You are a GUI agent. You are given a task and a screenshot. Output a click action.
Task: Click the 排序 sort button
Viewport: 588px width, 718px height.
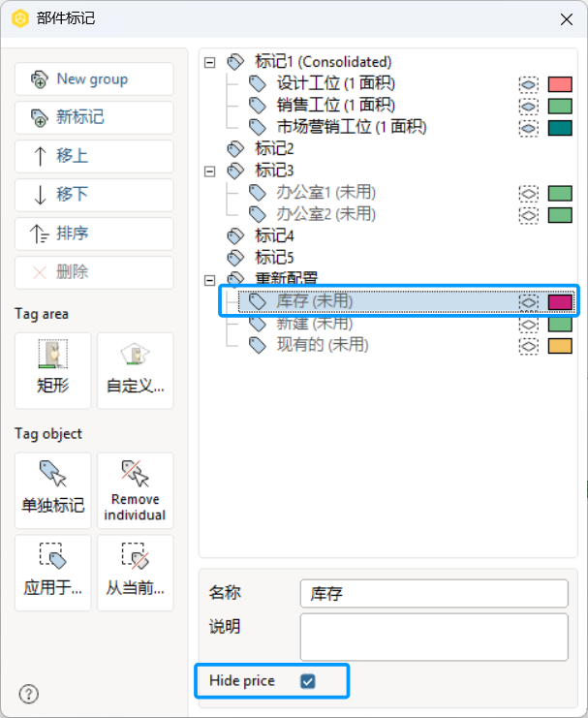click(x=94, y=234)
